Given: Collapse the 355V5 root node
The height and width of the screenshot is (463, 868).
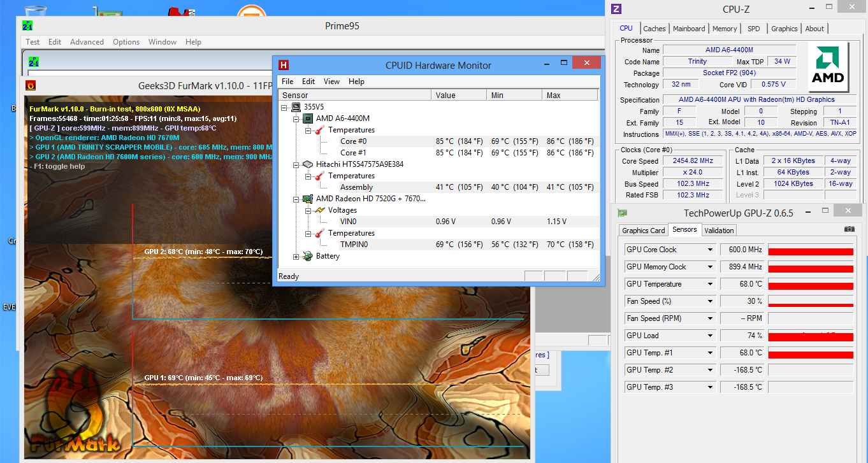Looking at the screenshot, I should pos(284,107).
